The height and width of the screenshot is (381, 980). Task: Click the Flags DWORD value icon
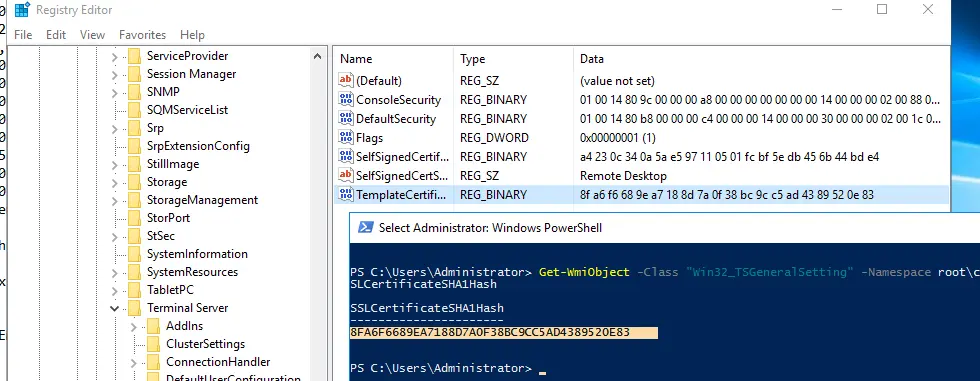(x=346, y=137)
